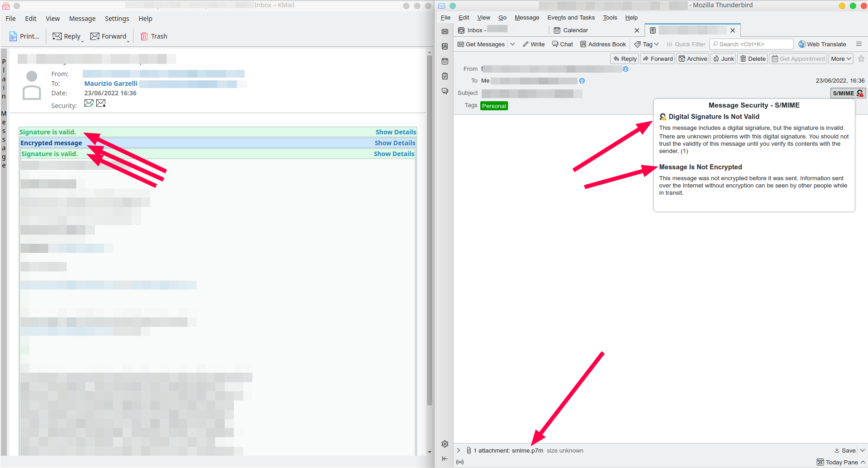Click Archive button in Thunderbird
868x468 pixels.
(x=693, y=59)
